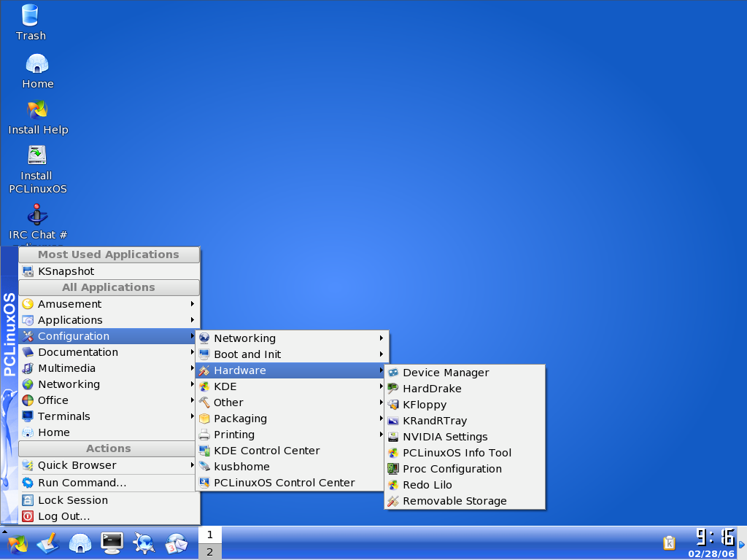Click the small arrow above the start button

pyautogui.click(x=4, y=531)
